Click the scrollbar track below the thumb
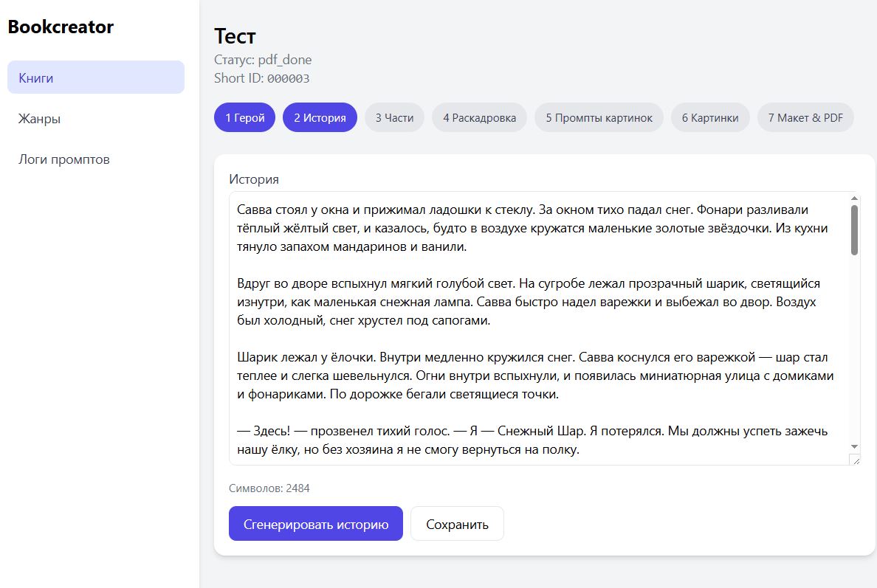This screenshot has height=588, width=877. pos(854,347)
